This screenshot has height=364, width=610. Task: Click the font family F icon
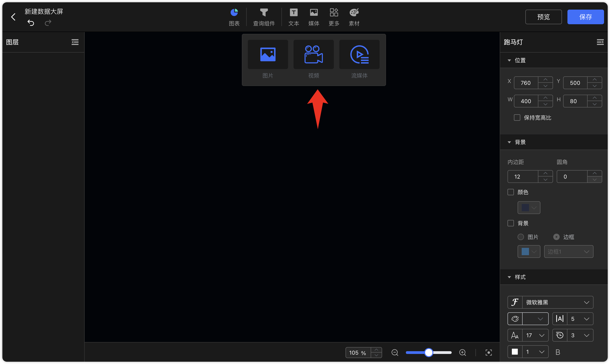[515, 302]
